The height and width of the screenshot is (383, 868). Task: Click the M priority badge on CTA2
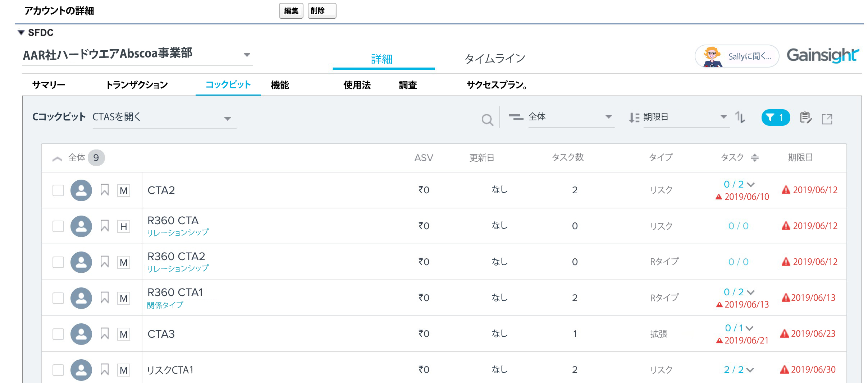[x=124, y=190]
